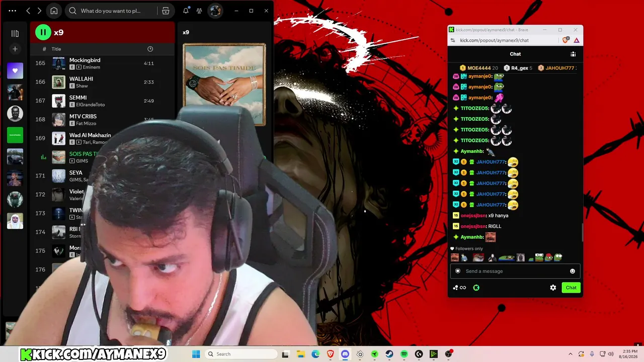Open Brave Rewards triangle icon
Screen dimensions: 644x362
tap(577, 40)
